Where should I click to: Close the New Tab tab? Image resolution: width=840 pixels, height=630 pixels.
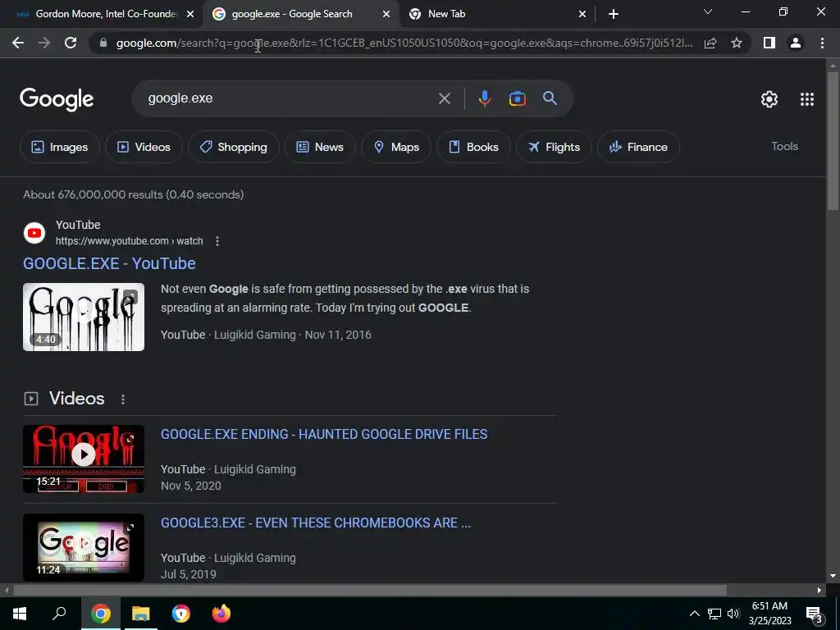point(582,14)
